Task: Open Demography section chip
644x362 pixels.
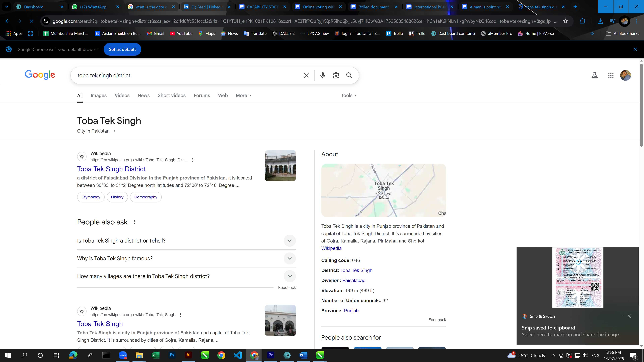Action: pyautogui.click(x=146, y=197)
